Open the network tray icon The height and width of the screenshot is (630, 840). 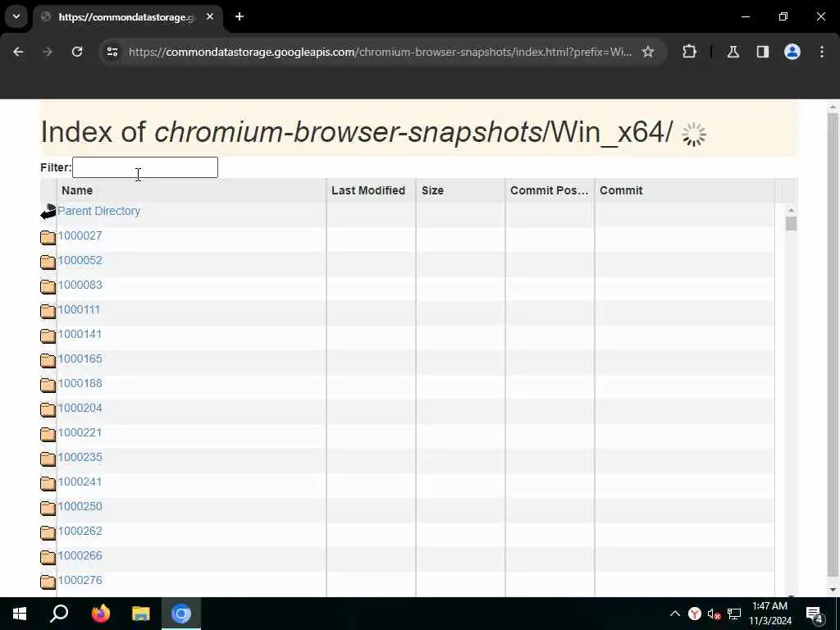[x=734, y=614]
